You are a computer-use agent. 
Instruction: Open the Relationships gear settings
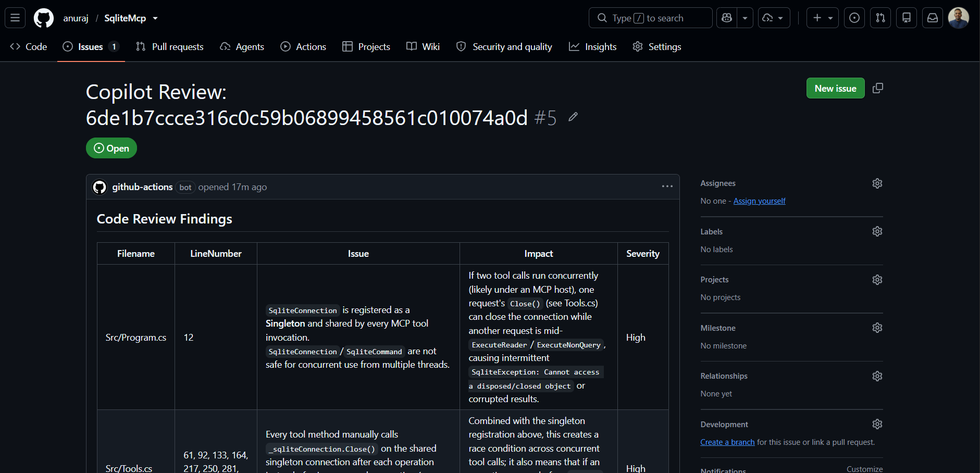pyautogui.click(x=877, y=376)
